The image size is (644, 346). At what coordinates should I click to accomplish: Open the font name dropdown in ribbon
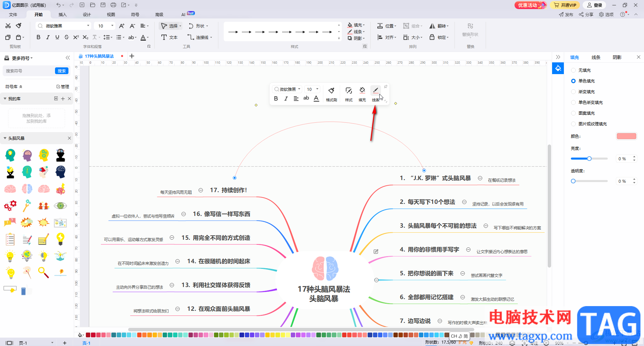[x=88, y=26]
